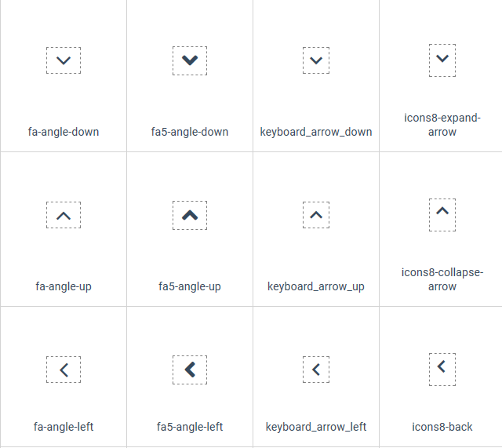Pick the bold fa5-angle-left icon
Viewport: 502px width, 448px height.
[190, 370]
